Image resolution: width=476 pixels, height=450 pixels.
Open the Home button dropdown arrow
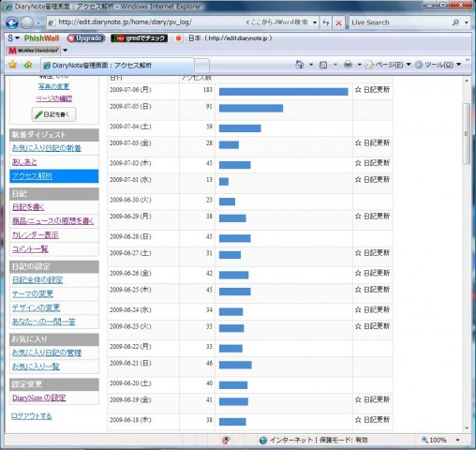tap(311, 65)
